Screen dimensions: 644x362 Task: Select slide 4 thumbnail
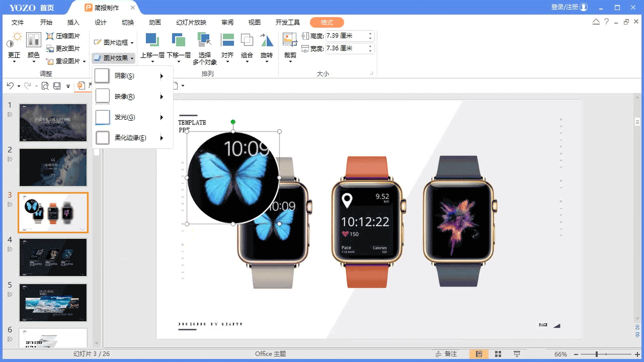point(53,257)
